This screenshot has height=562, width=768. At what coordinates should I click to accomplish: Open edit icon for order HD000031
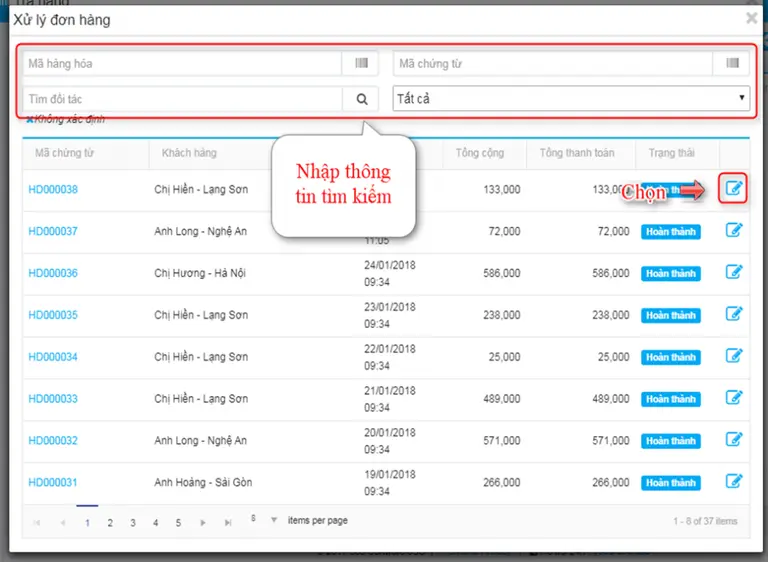pyautogui.click(x=733, y=482)
